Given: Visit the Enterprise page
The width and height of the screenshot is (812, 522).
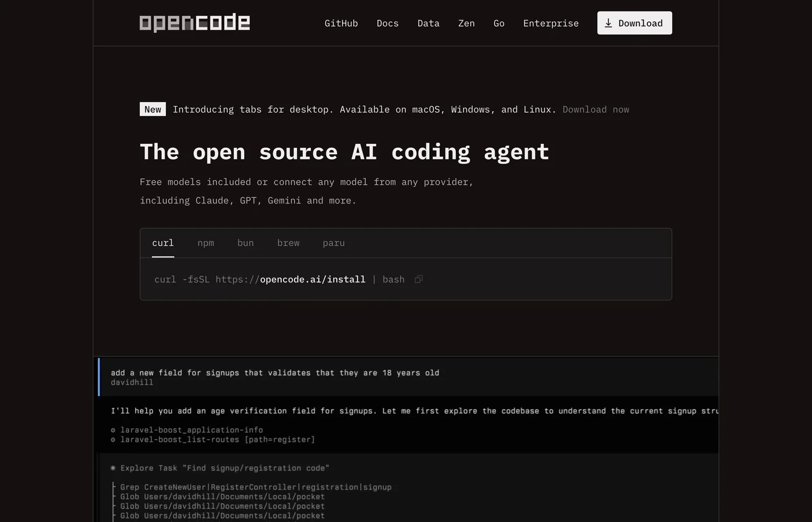Looking at the screenshot, I should click(x=551, y=23).
